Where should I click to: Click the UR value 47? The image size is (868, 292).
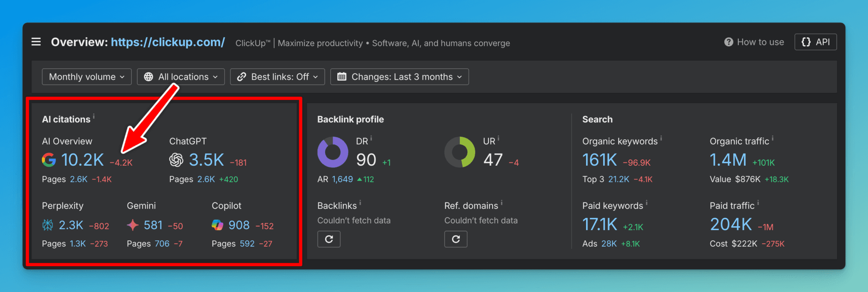point(493,160)
